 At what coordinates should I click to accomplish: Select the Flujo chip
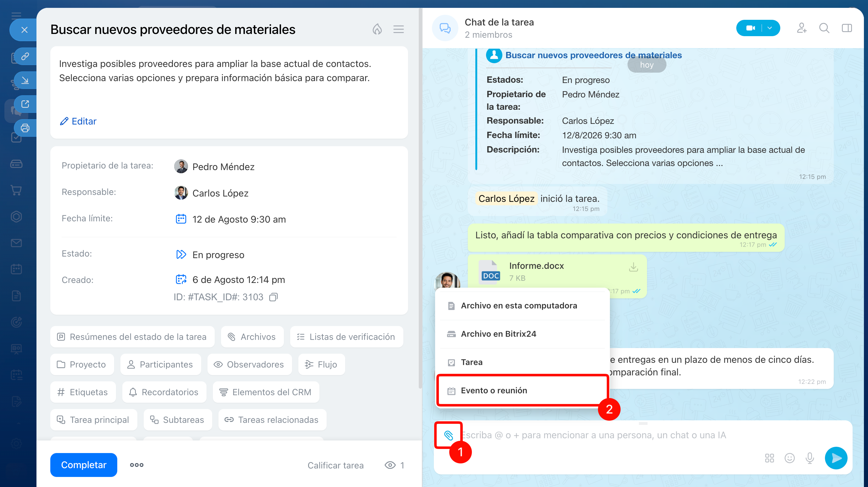(322, 364)
